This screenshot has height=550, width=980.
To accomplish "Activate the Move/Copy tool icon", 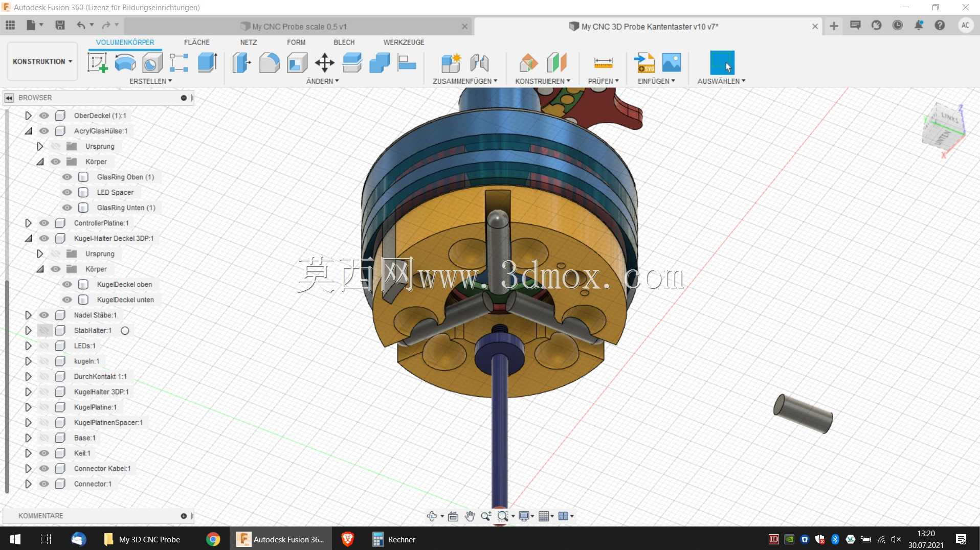I will [x=324, y=62].
